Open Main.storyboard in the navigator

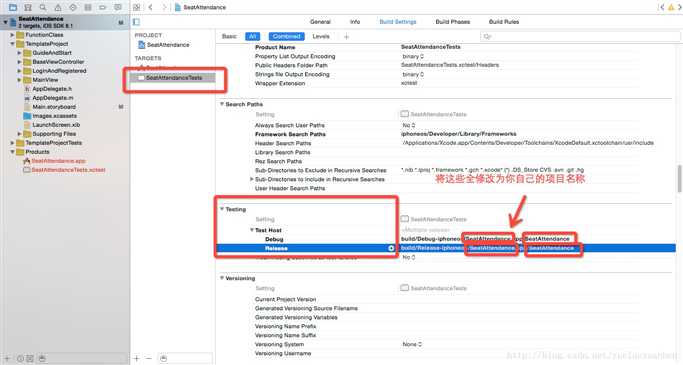54,107
